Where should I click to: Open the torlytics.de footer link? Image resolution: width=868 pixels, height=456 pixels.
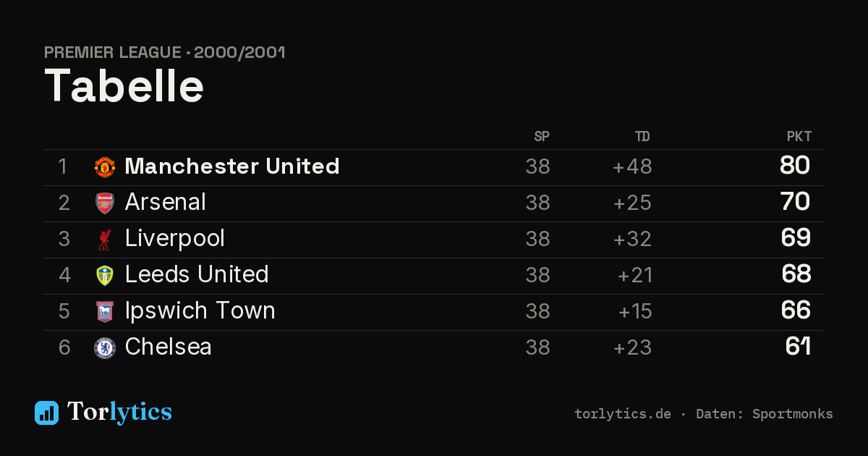click(x=623, y=414)
